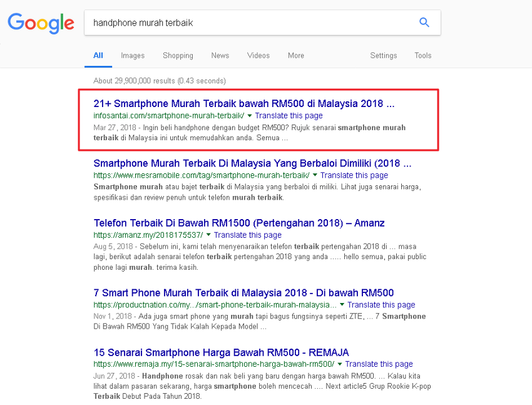Click the blue search magnifier icon

click(424, 23)
